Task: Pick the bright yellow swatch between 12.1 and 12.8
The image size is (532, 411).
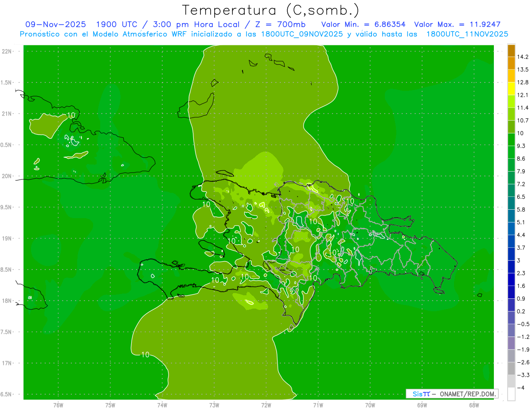Action: (x=511, y=89)
